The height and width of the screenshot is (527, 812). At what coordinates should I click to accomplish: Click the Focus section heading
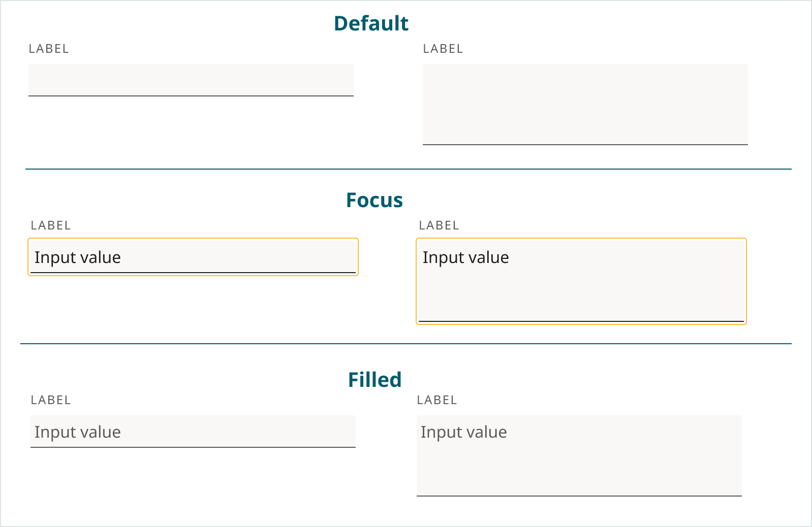tap(374, 200)
